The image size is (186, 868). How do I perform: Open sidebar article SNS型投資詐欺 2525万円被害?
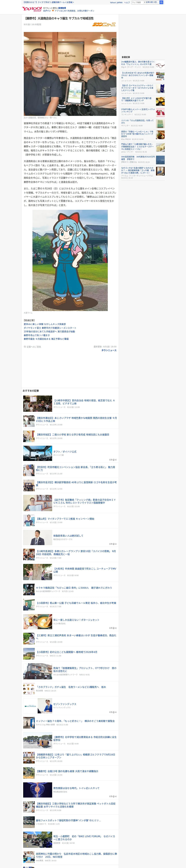pyautogui.click(x=138, y=158)
